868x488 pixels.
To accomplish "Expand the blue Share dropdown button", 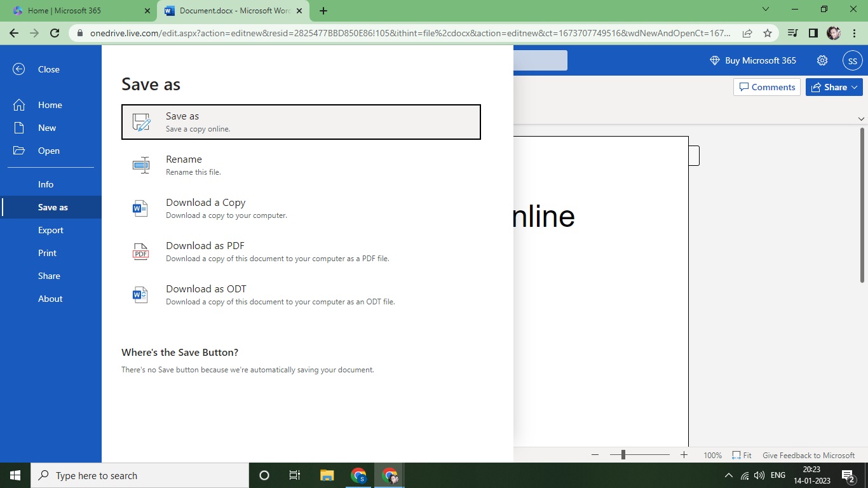I will pos(834,87).
